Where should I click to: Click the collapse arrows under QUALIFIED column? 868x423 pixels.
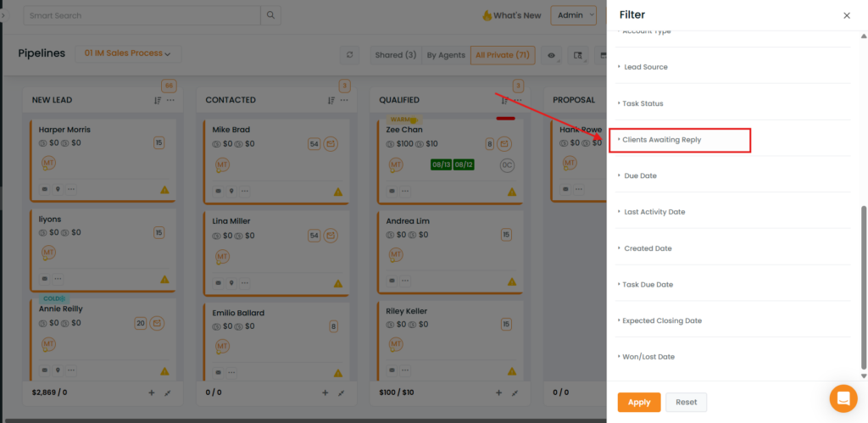tap(515, 392)
